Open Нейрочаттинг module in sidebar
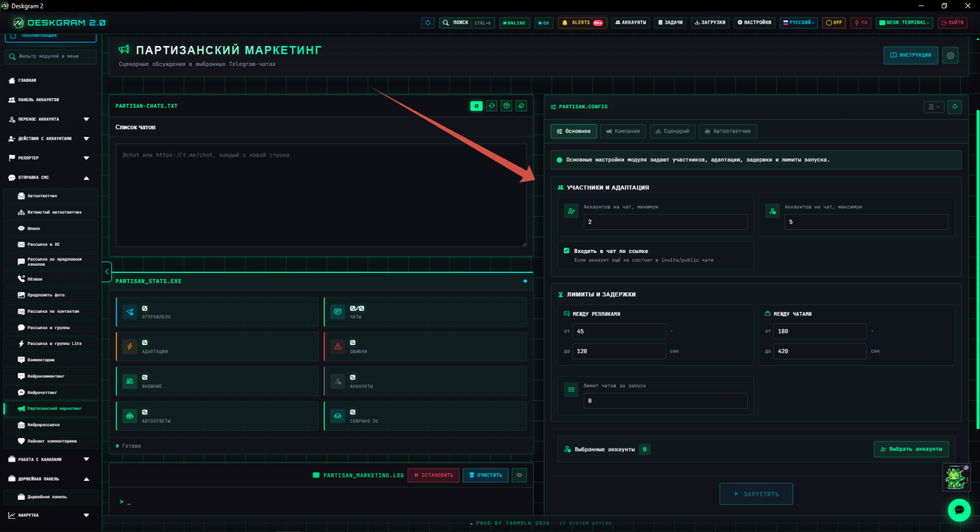 (x=51, y=392)
